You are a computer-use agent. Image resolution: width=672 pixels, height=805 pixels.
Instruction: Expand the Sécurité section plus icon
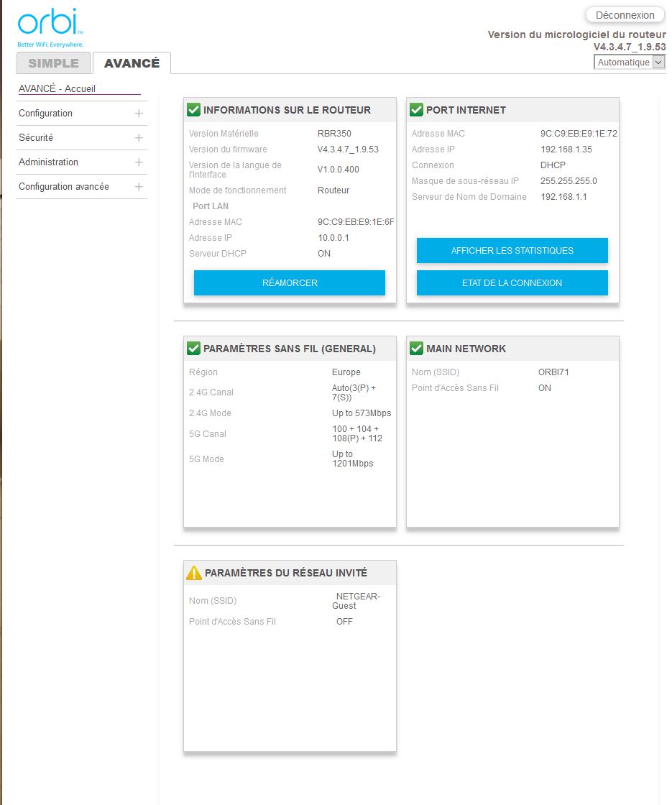click(x=139, y=138)
